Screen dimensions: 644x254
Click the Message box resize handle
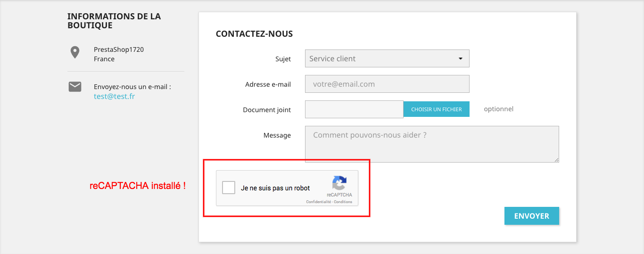(556, 160)
